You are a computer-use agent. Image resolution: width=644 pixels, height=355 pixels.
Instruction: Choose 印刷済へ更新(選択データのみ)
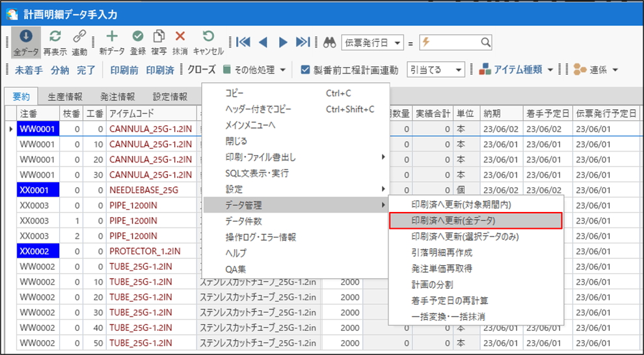pos(476,237)
